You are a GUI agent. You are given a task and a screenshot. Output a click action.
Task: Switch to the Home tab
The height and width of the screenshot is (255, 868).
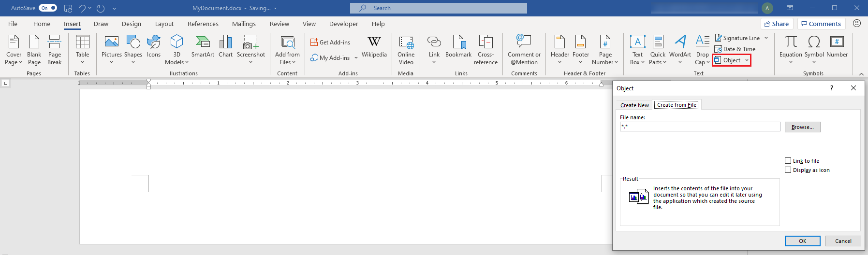tap(42, 24)
